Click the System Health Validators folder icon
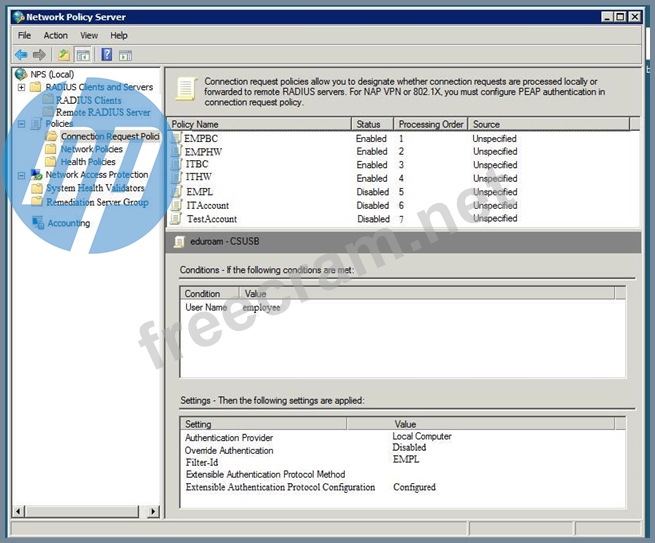This screenshot has height=543, width=655. [x=37, y=188]
